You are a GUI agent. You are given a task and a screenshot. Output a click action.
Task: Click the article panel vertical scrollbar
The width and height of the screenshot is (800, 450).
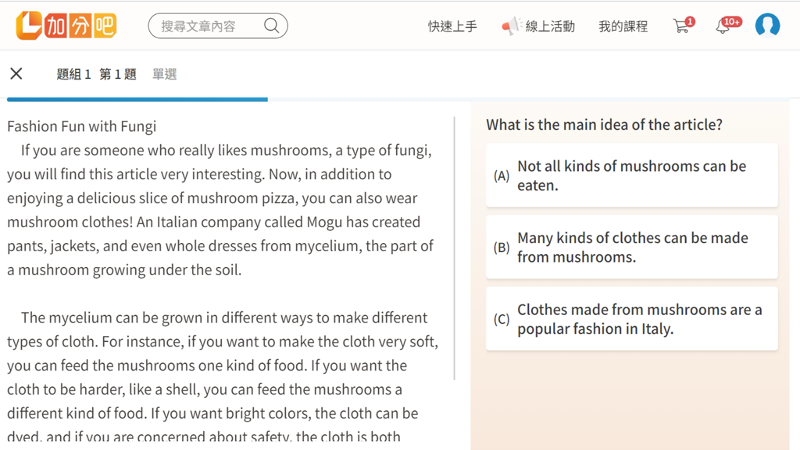(455, 250)
